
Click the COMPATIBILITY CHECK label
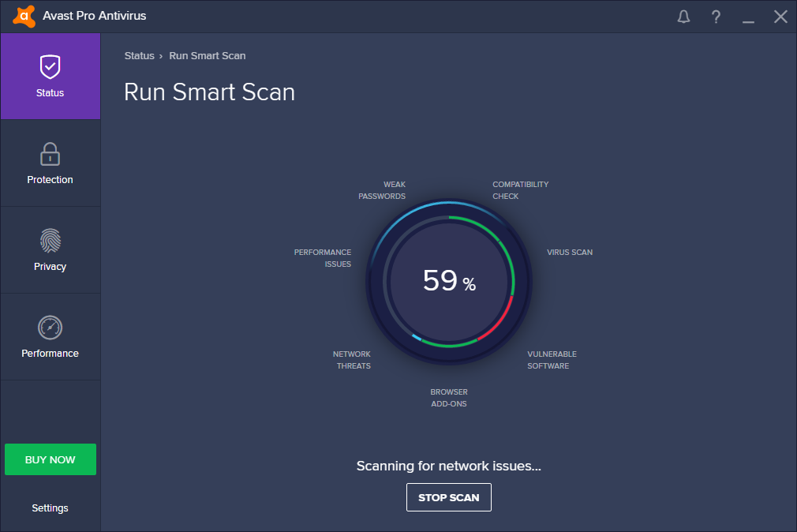click(521, 190)
